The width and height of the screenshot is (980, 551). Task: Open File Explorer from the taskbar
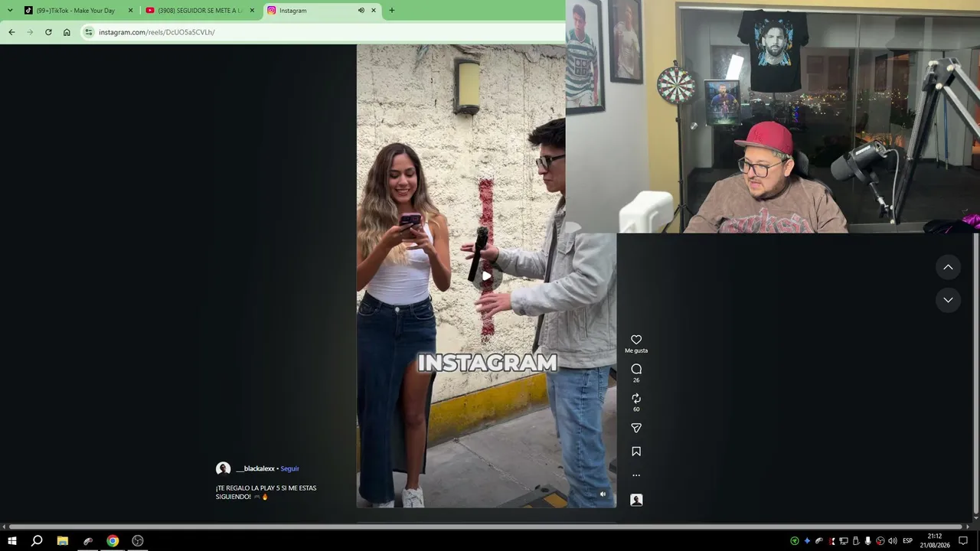point(63,541)
